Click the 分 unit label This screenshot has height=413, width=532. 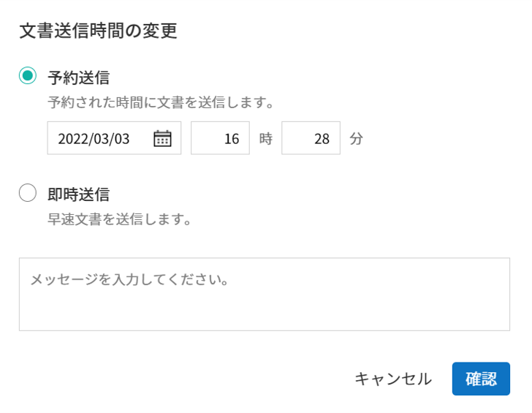[x=357, y=139]
